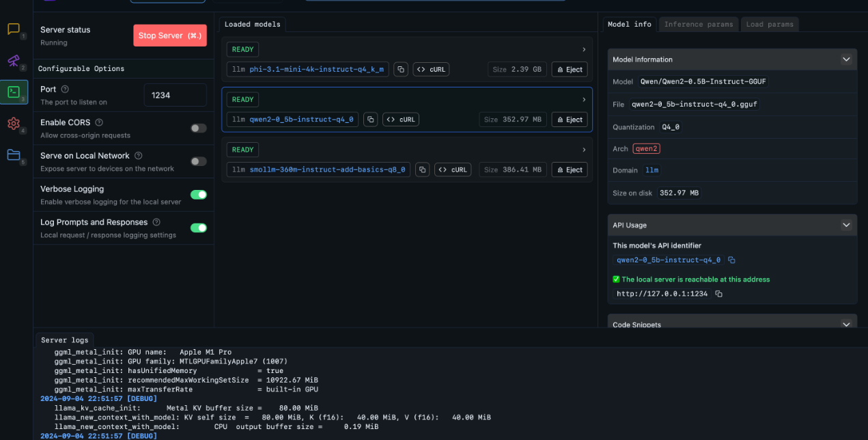Open the Discover telescope icon in sidebar
This screenshot has height=440, width=868.
point(14,61)
